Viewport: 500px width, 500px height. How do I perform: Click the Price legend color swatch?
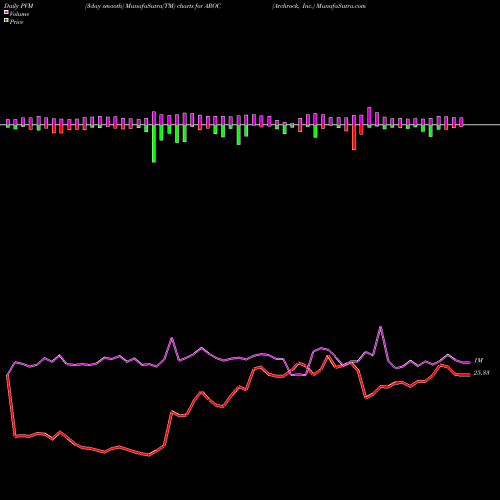[x=6, y=20]
